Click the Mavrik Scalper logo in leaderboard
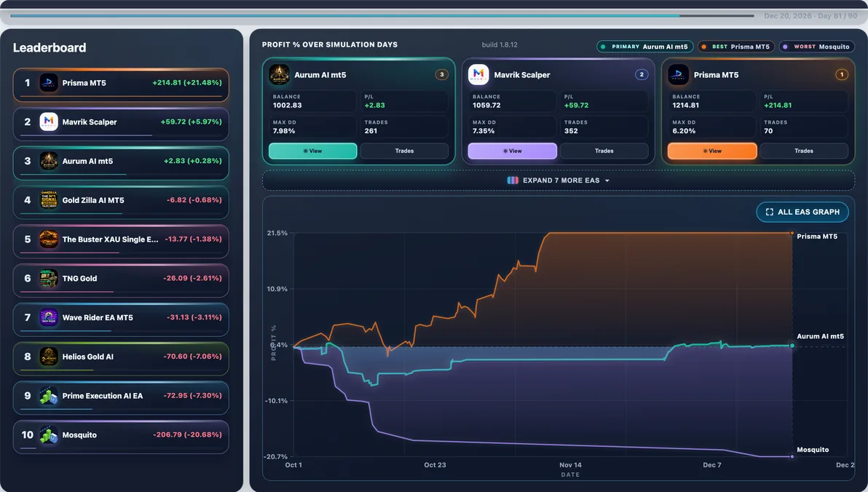The height and width of the screenshot is (492, 868). (x=49, y=122)
